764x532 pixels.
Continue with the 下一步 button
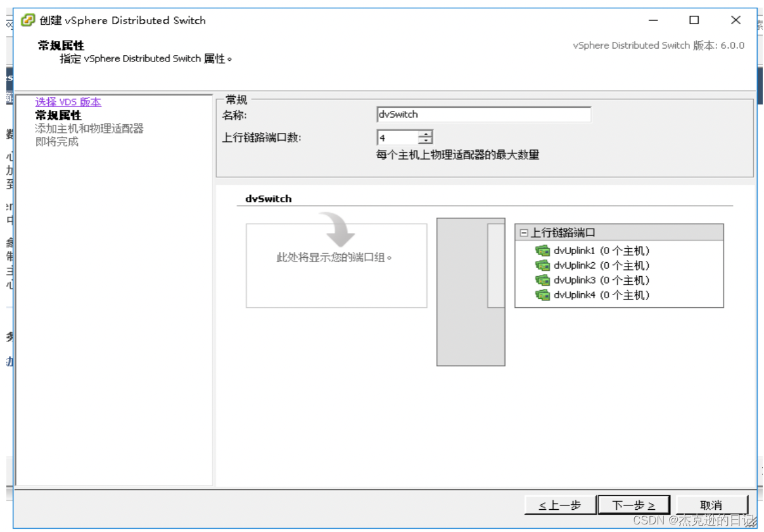tap(633, 505)
